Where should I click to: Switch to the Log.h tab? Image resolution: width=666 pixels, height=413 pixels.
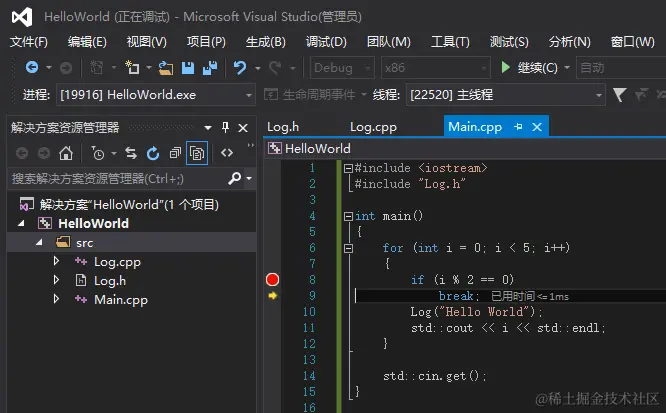[x=283, y=127]
